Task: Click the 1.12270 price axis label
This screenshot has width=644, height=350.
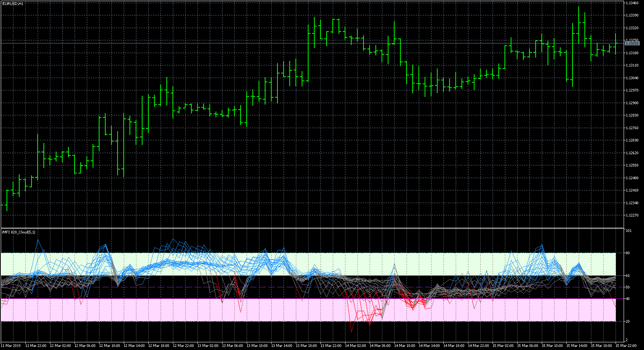Action: (632, 215)
